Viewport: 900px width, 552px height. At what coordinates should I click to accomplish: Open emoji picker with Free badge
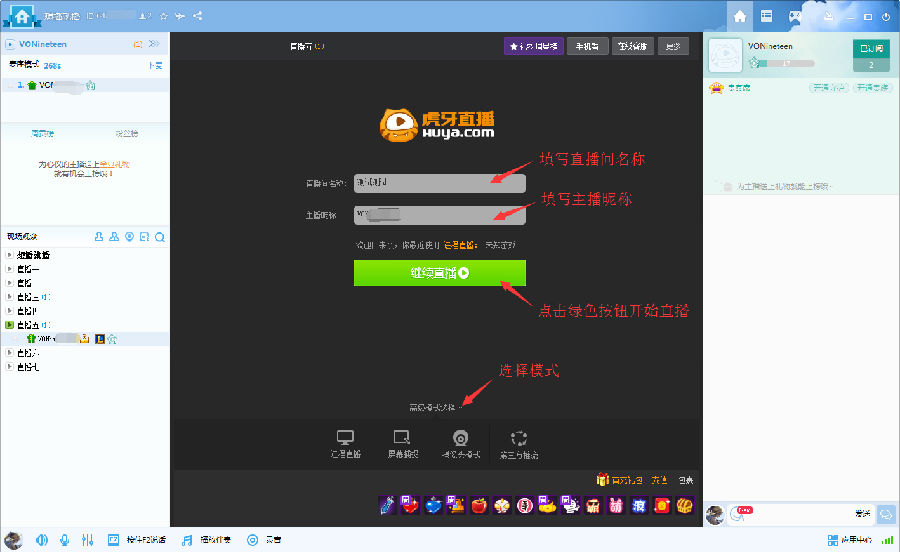pos(740,514)
